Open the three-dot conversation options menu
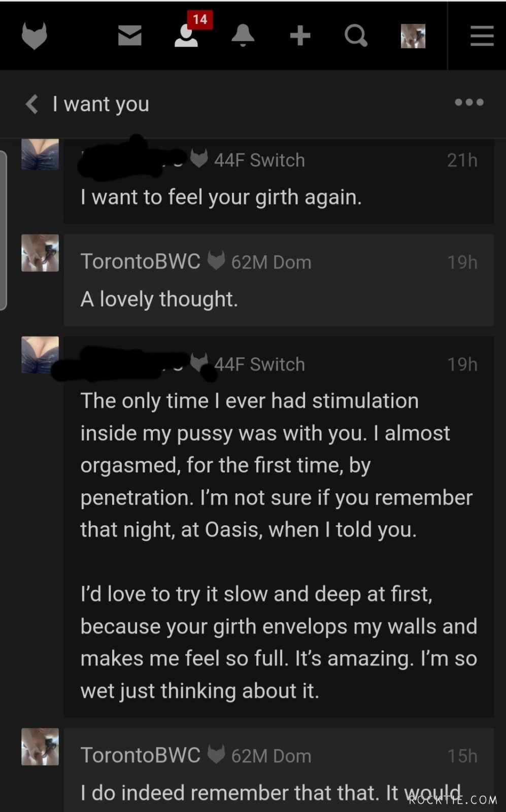 pyautogui.click(x=468, y=103)
